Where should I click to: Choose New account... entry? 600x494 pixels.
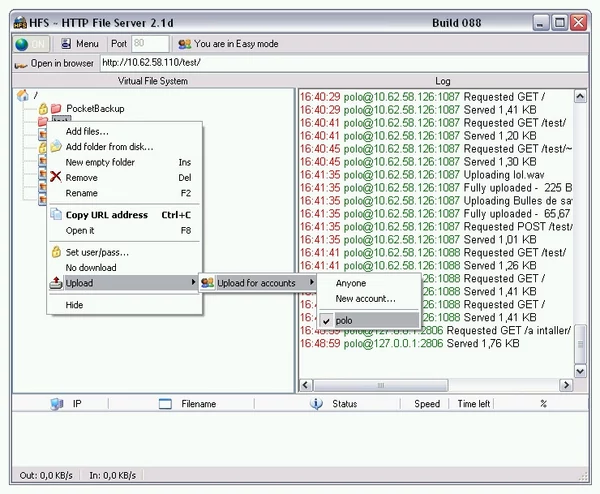369,299
